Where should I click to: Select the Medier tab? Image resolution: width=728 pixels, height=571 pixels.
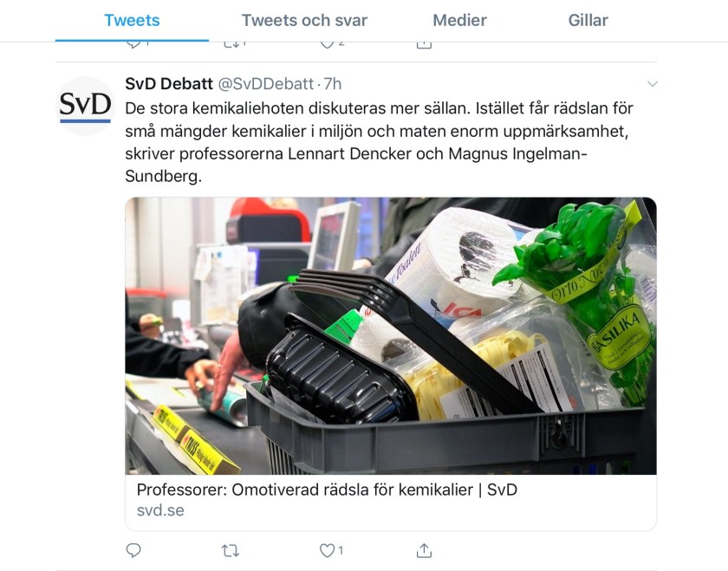coord(459,21)
